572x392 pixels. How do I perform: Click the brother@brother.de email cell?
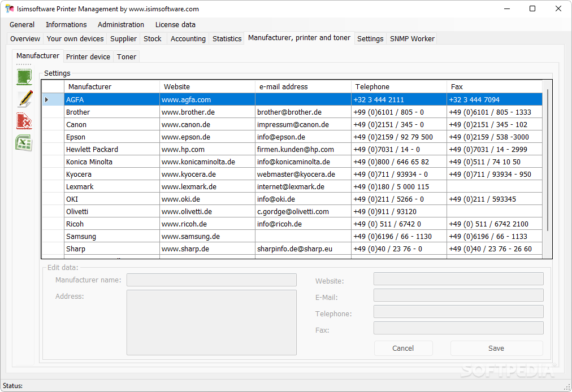coord(303,112)
